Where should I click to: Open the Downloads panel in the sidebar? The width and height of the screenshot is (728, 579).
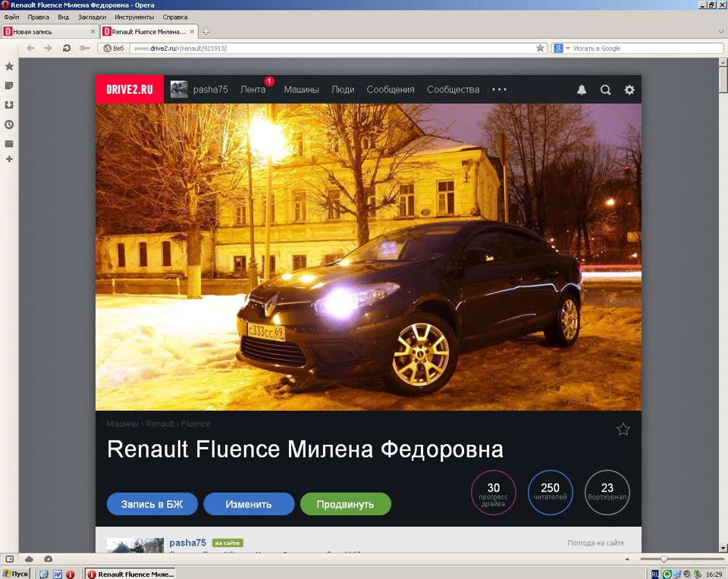(x=9, y=105)
